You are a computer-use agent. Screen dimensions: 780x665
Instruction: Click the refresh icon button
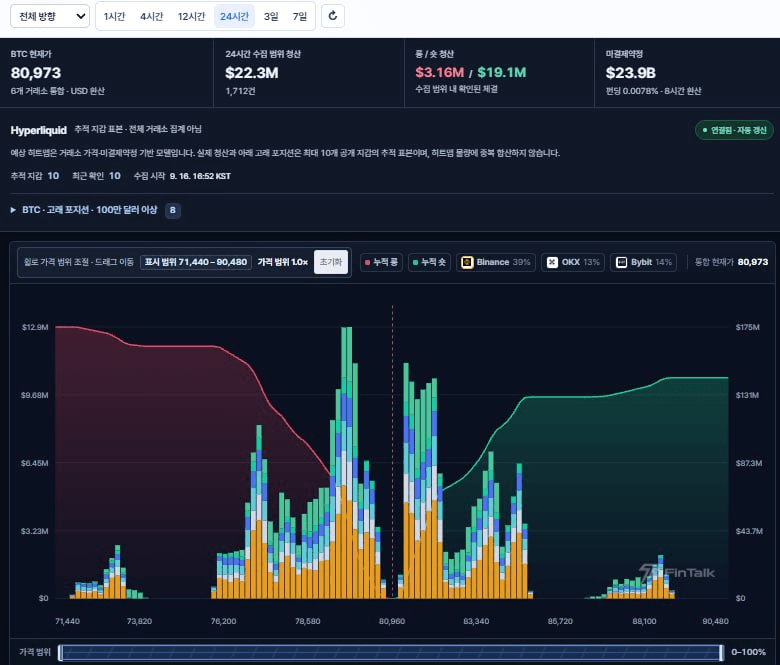point(333,16)
